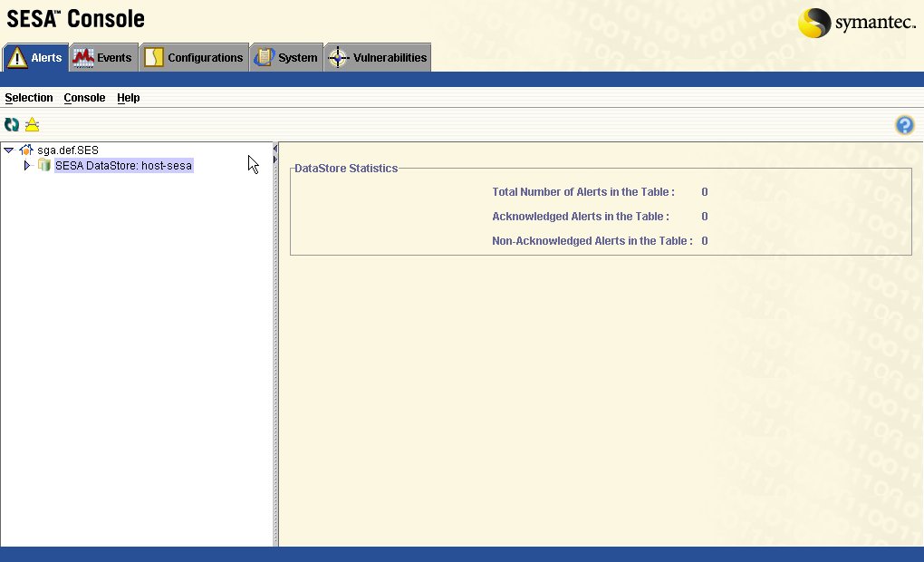Click the DataStore Statistics group title

tap(346, 169)
